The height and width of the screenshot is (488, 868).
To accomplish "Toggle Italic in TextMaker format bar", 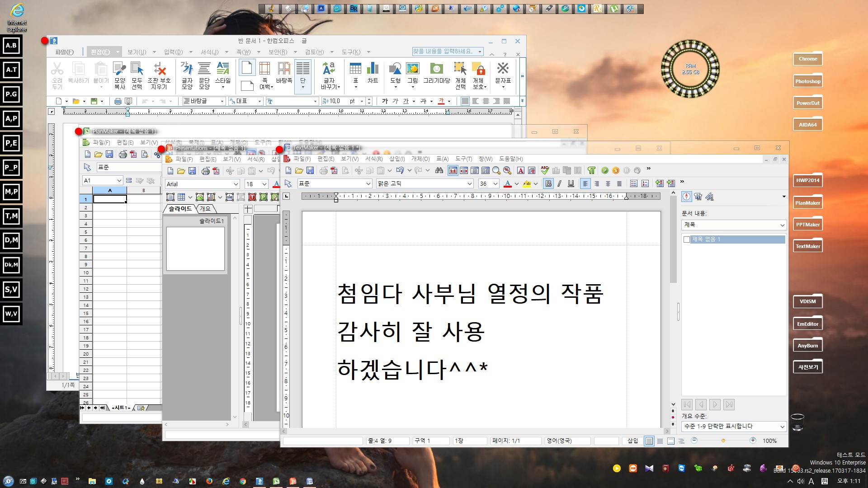I will click(560, 183).
